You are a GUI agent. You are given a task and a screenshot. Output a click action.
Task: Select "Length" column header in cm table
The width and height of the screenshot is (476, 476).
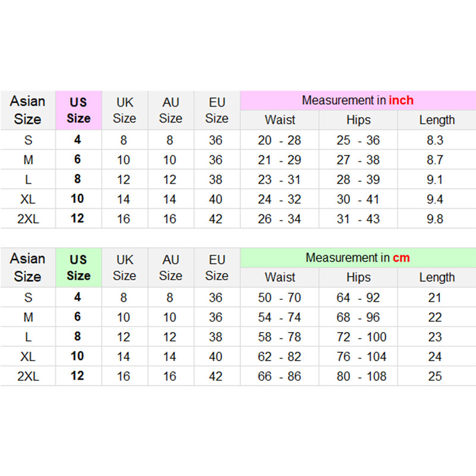pyautogui.click(x=437, y=277)
